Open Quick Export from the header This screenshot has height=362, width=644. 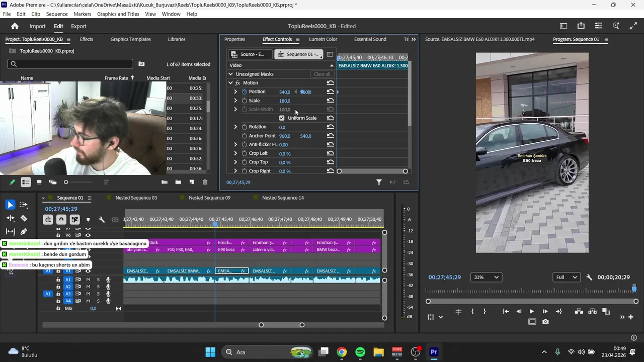(x=581, y=26)
